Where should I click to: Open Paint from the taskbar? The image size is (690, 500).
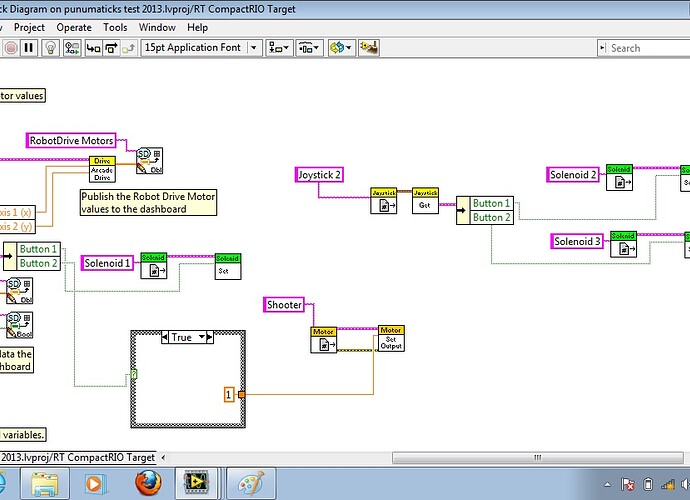click(x=251, y=484)
